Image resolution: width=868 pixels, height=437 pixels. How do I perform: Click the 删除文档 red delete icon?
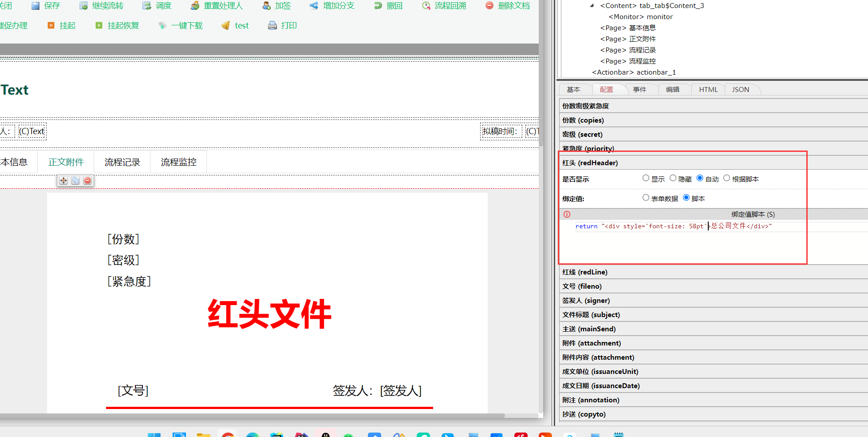[489, 6]
